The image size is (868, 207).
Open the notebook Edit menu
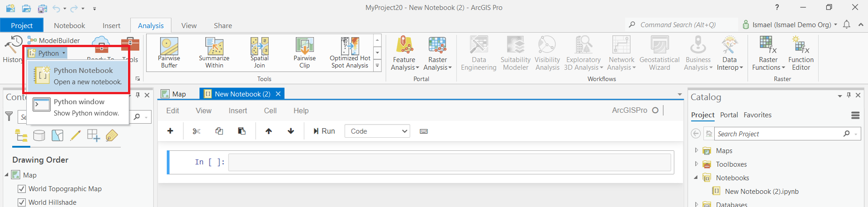(173, 111)
